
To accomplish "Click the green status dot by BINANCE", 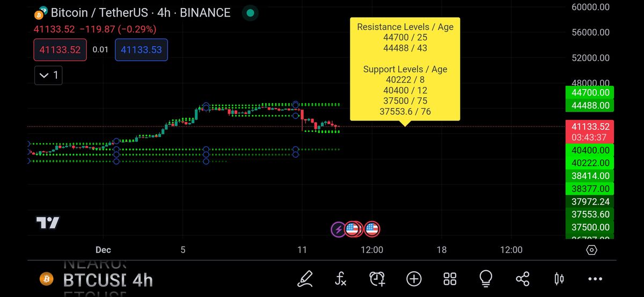I will pos(250,12).
